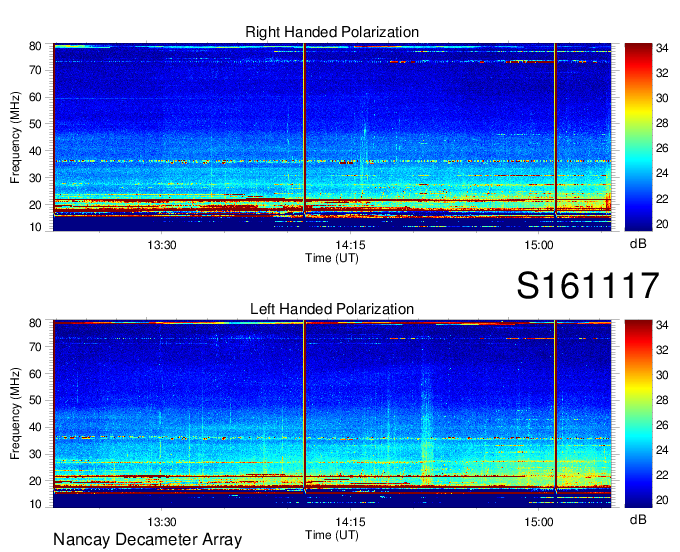Click the 15:00 time tick under Left Handed plot
The width and height of the screenshot is (680, 552).
pos(539,522)
